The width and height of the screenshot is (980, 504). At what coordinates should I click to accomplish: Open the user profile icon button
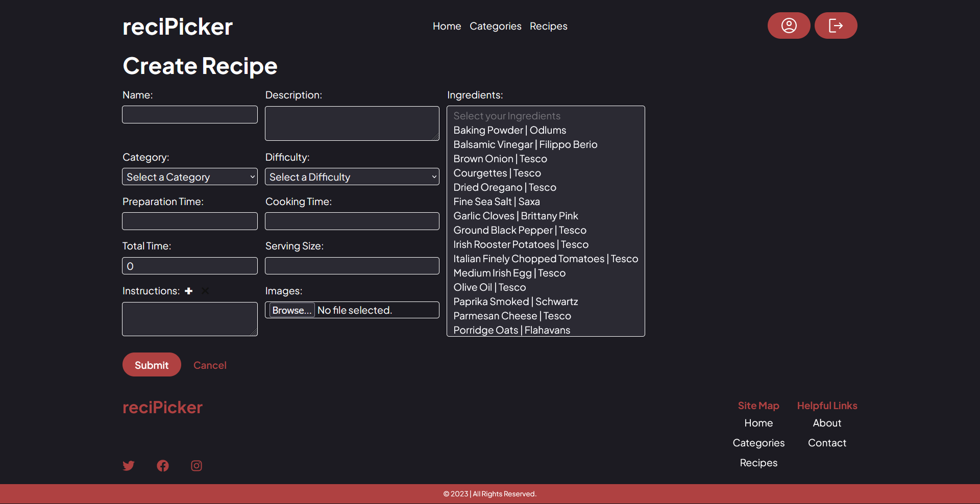(789, 26)
